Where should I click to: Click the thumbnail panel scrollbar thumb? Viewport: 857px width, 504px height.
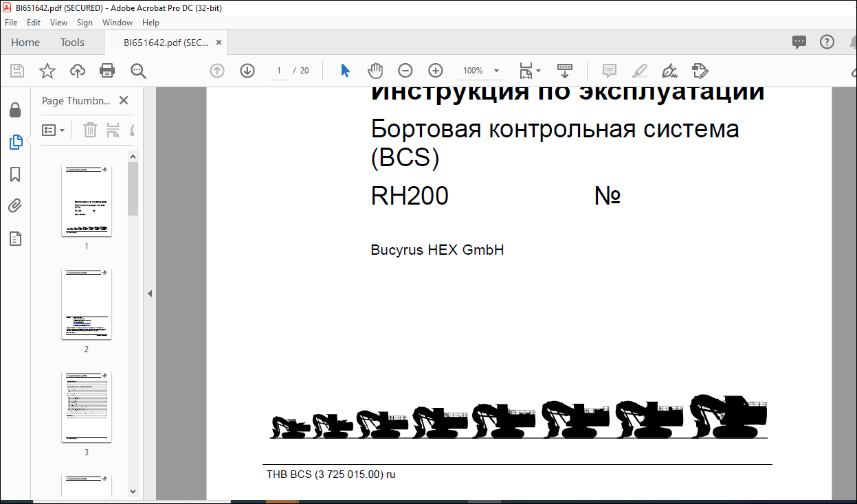click(133, 189)
